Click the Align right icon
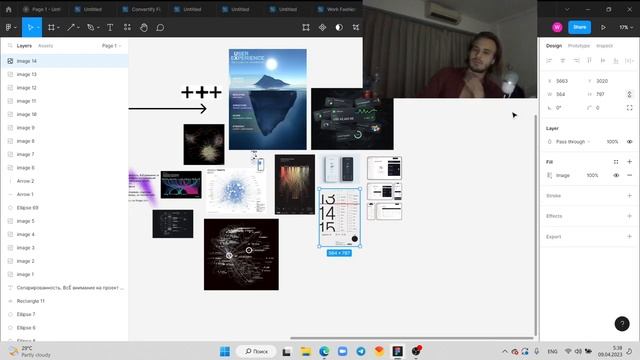This screenshot has height=360, width=640. point(576,60)
